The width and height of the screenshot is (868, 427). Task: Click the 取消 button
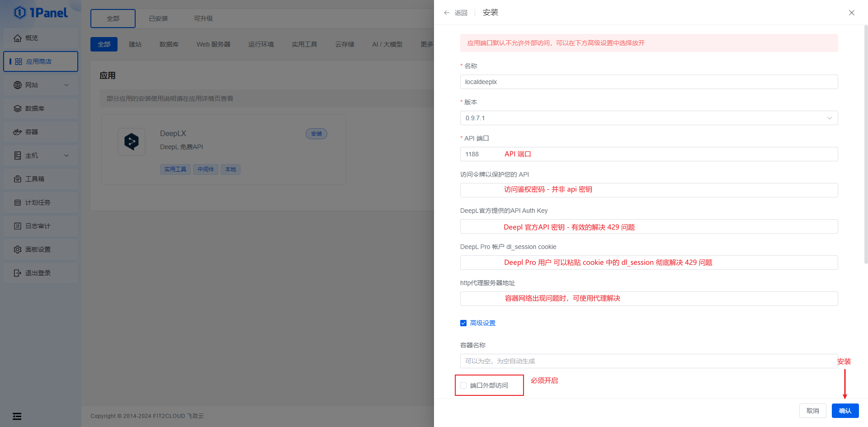[x=812, y=411]
